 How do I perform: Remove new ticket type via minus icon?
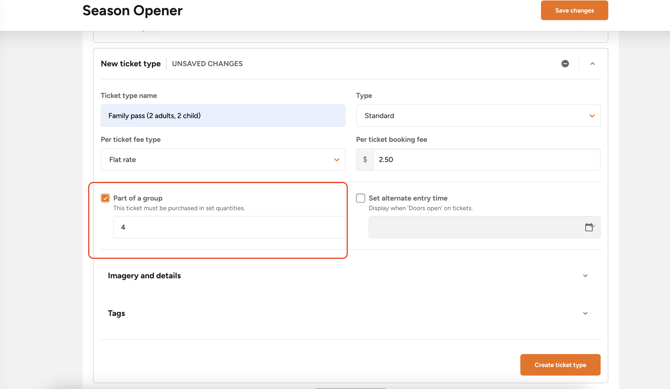coord(565,64)
